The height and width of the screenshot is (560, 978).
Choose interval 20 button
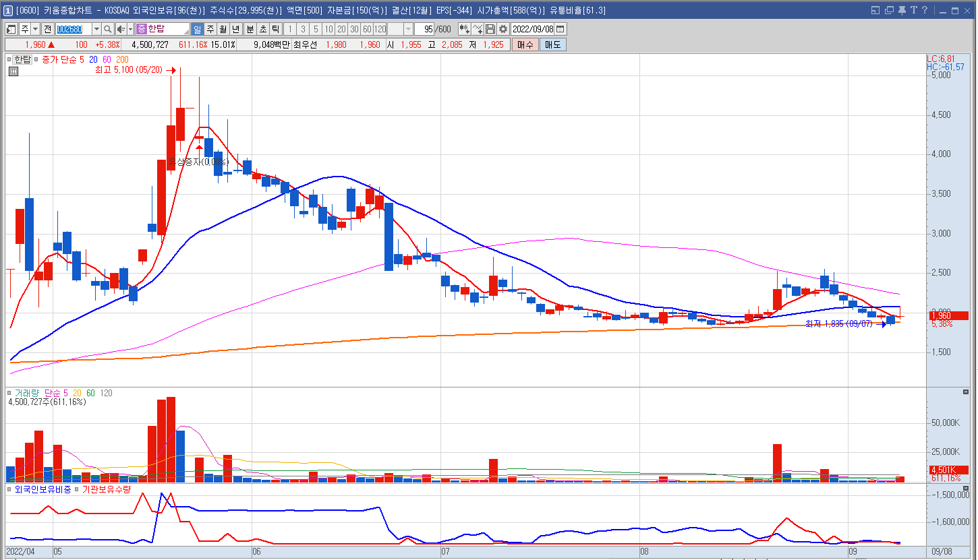(341, 29)
